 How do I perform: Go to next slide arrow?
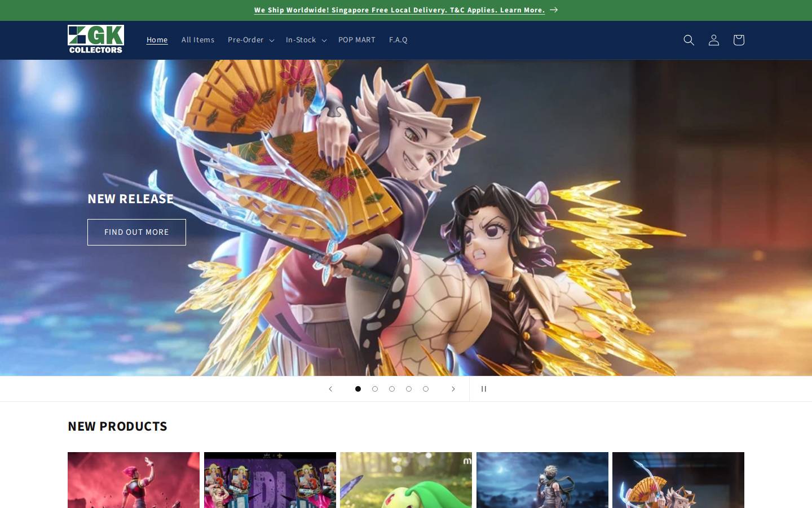[x=453, y=389]
